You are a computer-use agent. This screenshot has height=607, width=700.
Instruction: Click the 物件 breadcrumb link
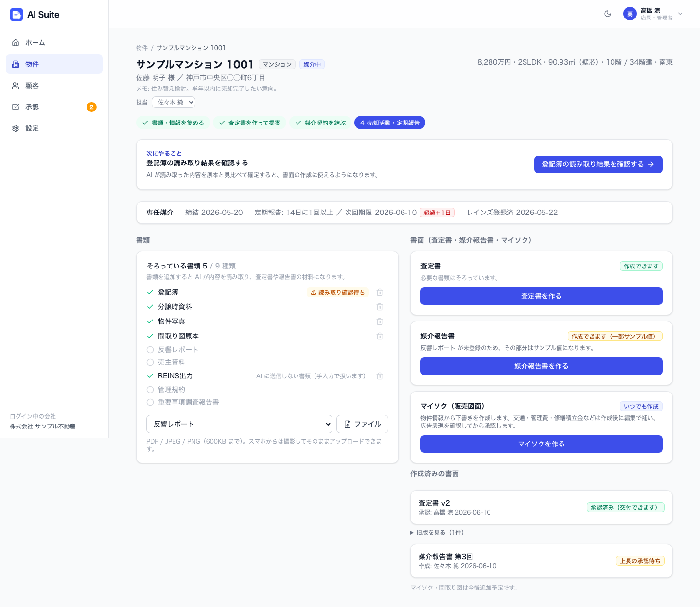pos(142,48)
